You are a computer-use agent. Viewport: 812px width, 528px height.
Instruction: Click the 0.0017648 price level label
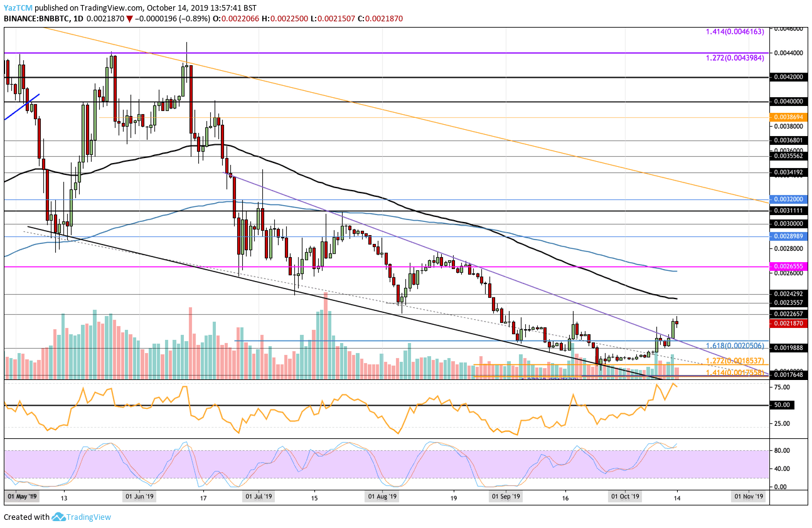(x=789, y=375)
